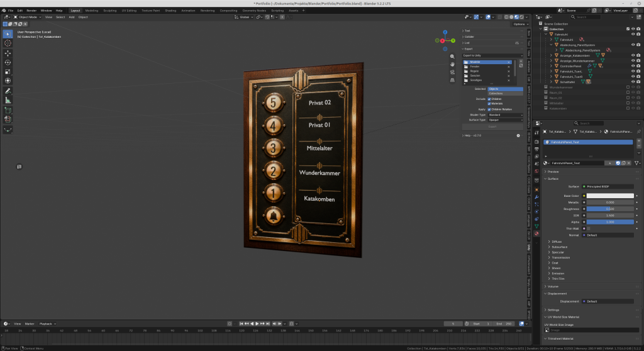Toggle Children Relation checkbox
The height and width of the screenshot is (351, 644).
coord(489,109)
